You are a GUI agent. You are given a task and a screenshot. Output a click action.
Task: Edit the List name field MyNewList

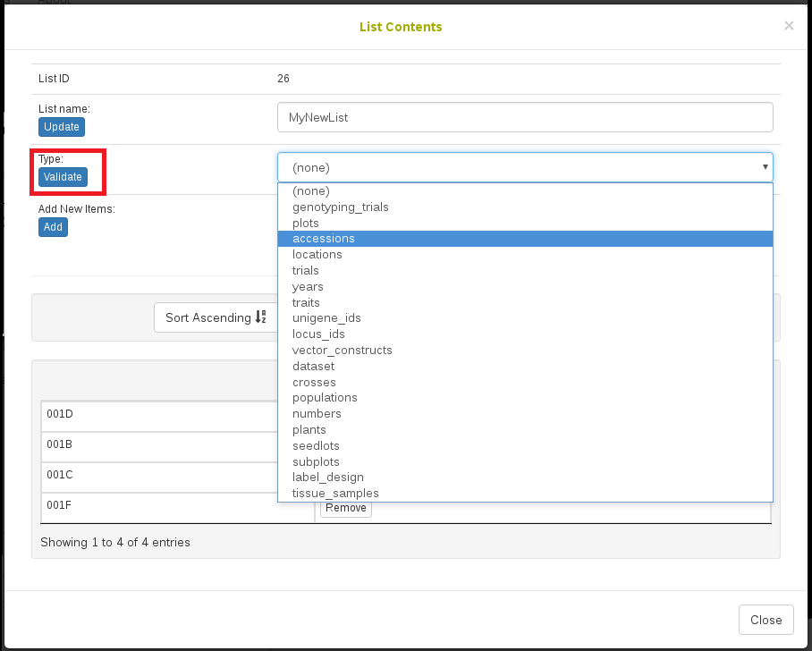click(x=525, y=117)
